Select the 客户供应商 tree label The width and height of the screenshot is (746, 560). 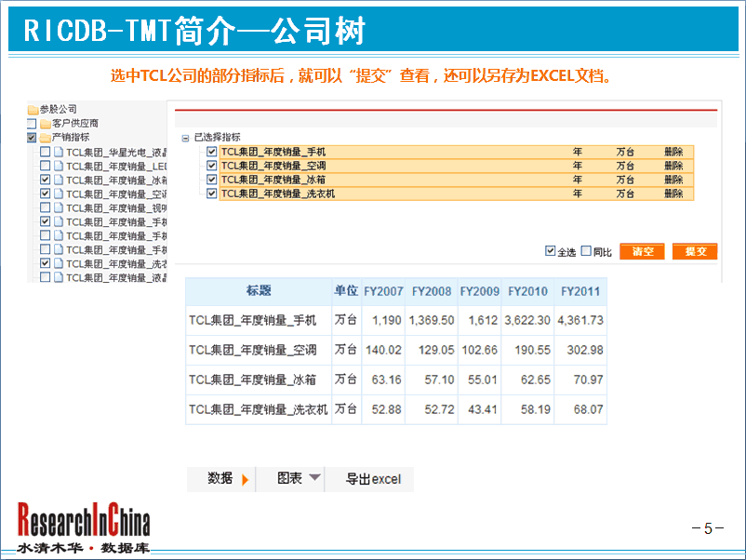(75, 123)
